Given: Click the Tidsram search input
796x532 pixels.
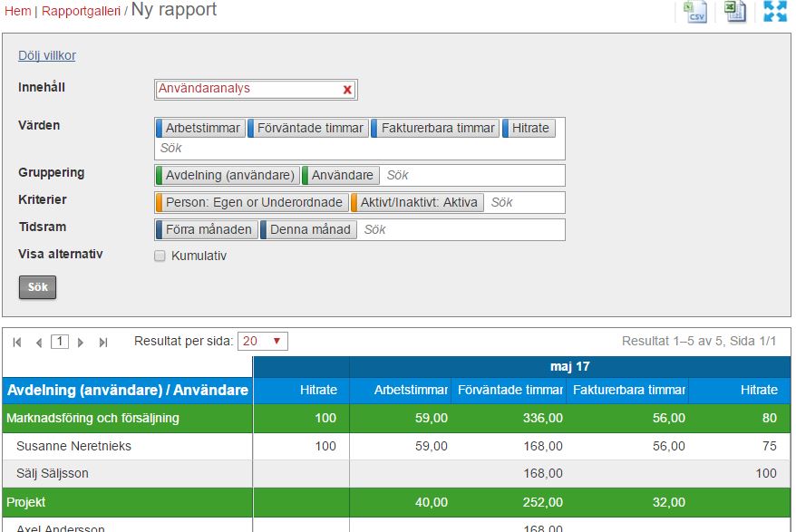Looking at the screenshot, I should click(x=461, y=229).
